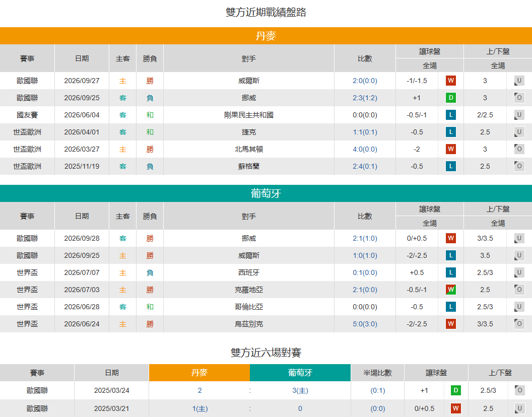View the 1:0(1:0) score in Portugal's 威爾斯 row
Image resolution: width=532 pixels, height=417 pixels.
click(365, 255)
